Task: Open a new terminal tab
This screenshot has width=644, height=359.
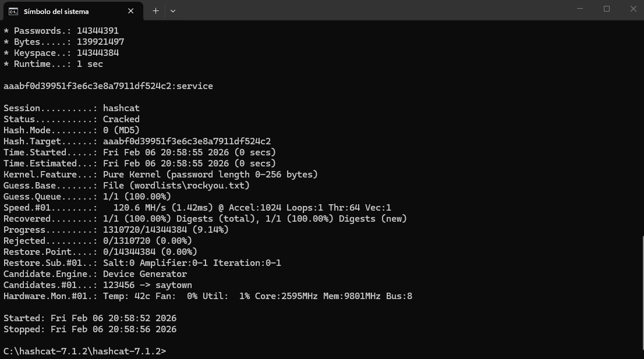Action: pos(155,10)
